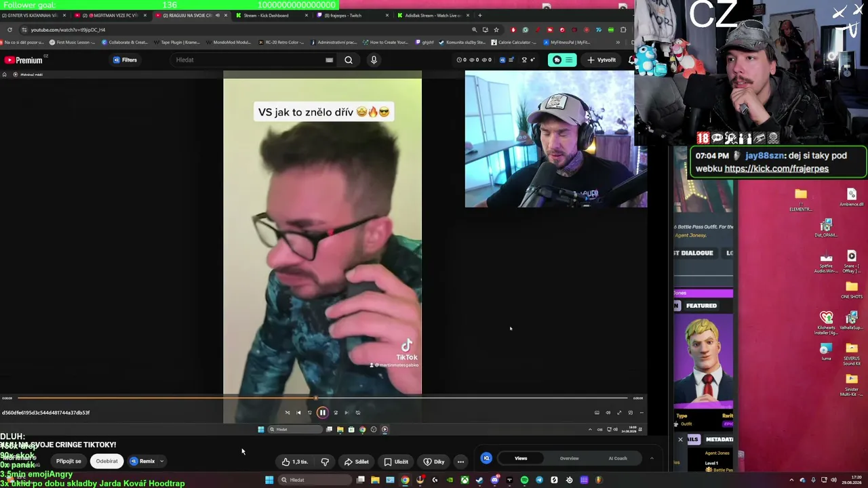Open Google Chrome from the Windows taskbar
Viewport: 868px width, 488px height.
pyautogui.click(x=405, y=480)
